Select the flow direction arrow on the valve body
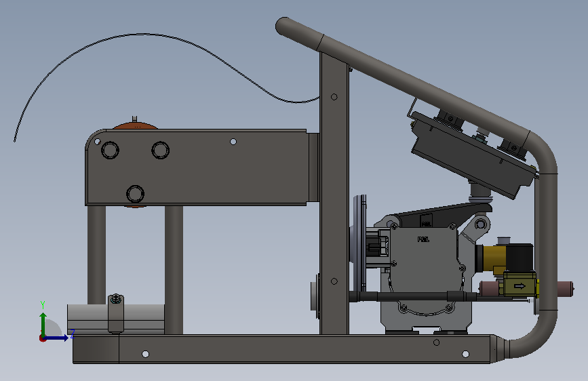The height and width of the screenshot is (381, 588). click(520, 286)
